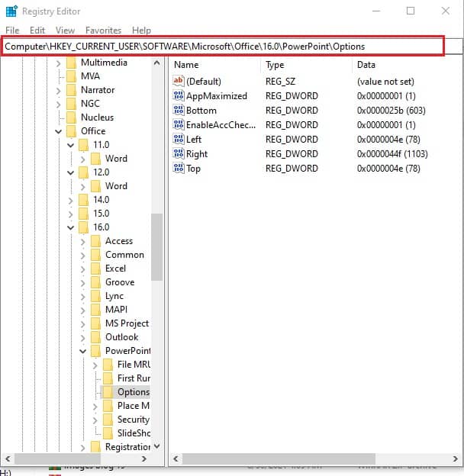The height and width of the screenshot is (476, 464).
Task: Click the EnableAccChec... DWORD value icon
Action: [179, 124]
